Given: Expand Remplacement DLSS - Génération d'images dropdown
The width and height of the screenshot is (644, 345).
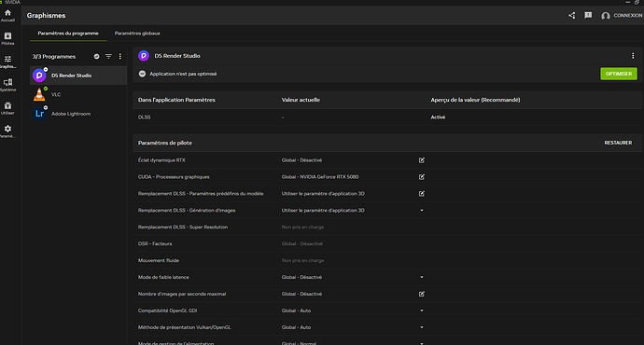Looking at the screenshot, I should click(x=421, y=211).
